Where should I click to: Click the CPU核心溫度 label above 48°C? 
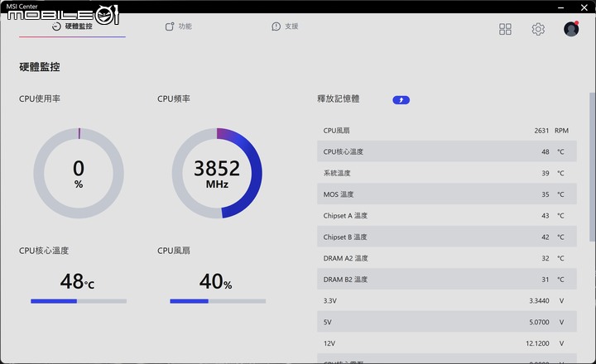(x=44, y=251)
